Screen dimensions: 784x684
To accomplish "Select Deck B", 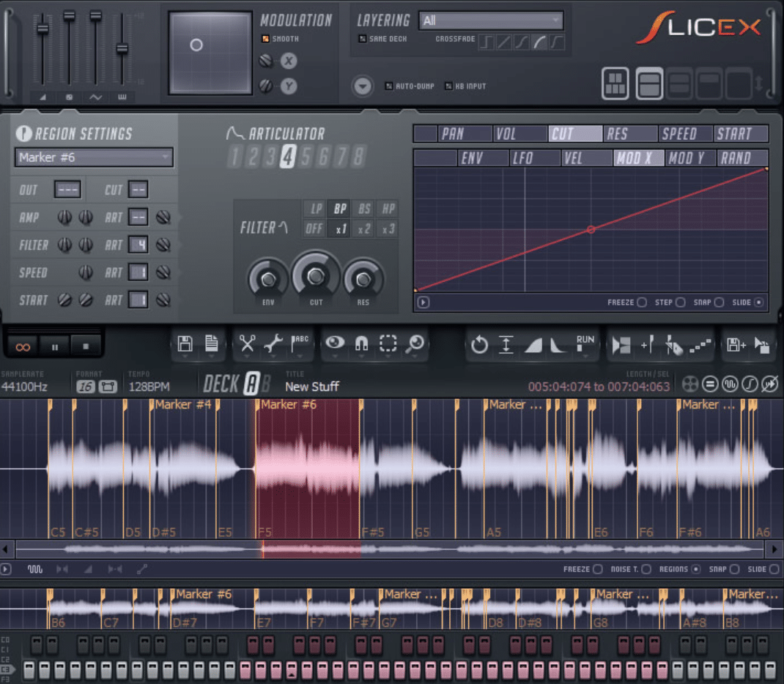I will click(x=266, y=384).
